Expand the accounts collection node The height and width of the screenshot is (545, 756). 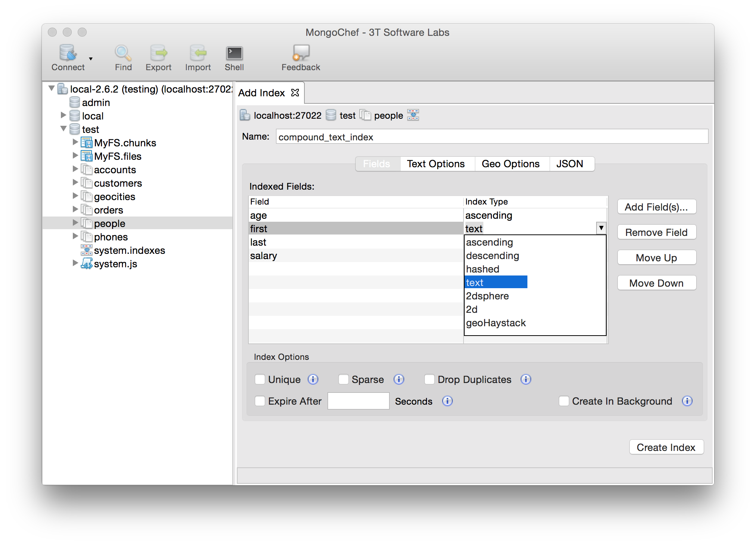(x=75, y=169)
